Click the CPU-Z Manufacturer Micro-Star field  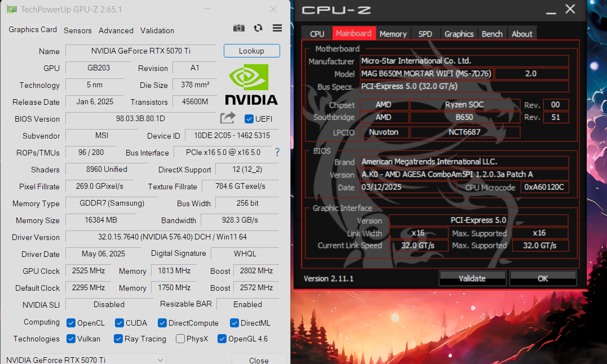[x=464, y=61]
